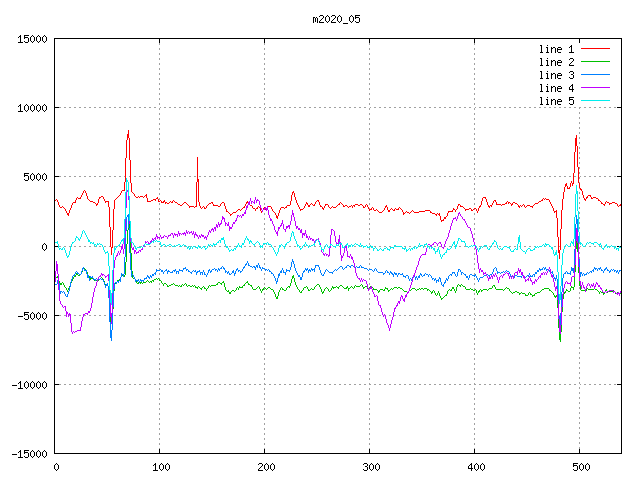
Task: Click the 100 x-axis tick label
Action: (160, 466)
